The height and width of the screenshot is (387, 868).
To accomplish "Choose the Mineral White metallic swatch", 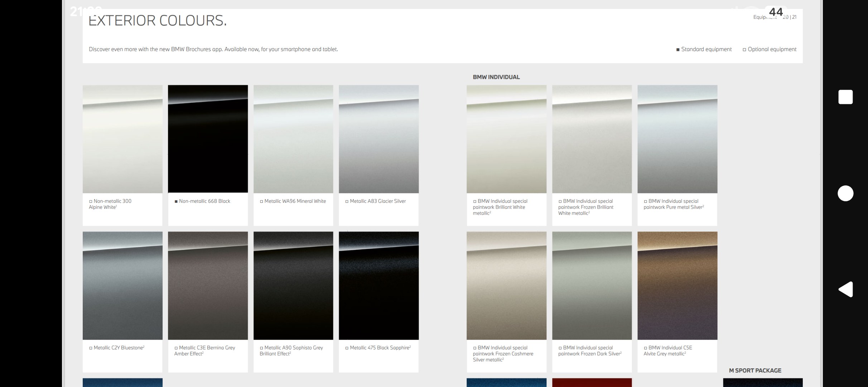I will click(293, 139).
